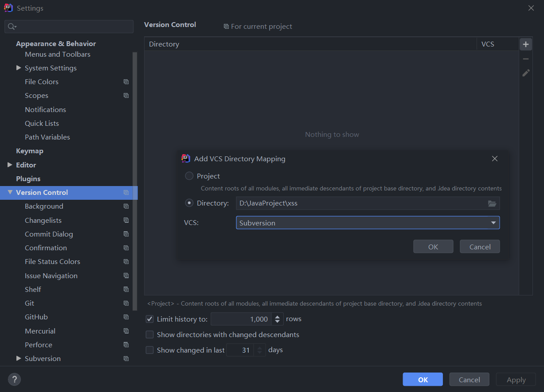Click the search magnifier icon in settings
Screen dimensions: 544x392
12,27
